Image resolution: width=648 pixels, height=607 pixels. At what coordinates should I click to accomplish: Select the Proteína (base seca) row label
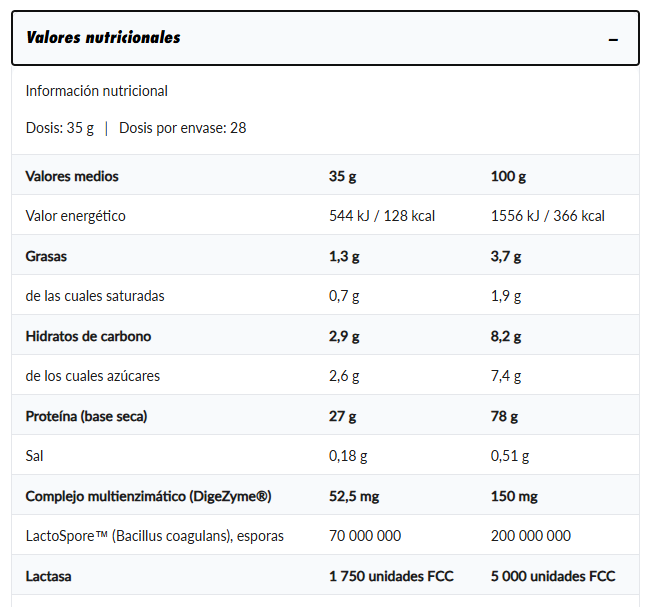tap(86, 416)
